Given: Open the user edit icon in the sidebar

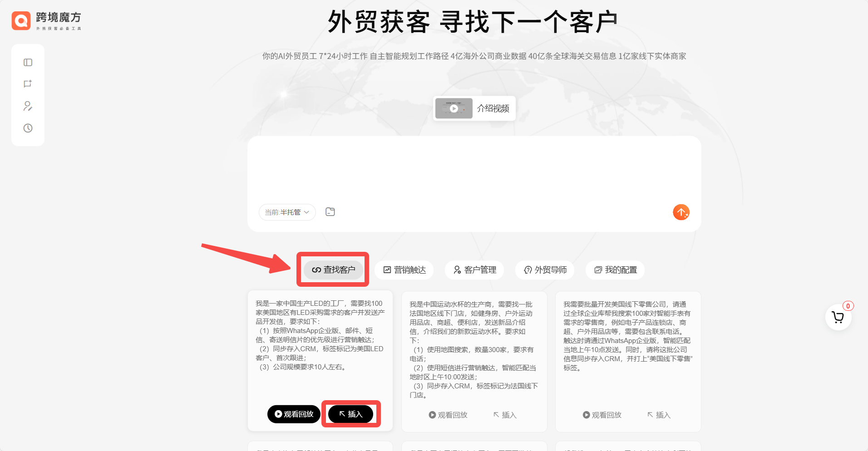Looking at the screenshot, I should (x=28, y=106).
